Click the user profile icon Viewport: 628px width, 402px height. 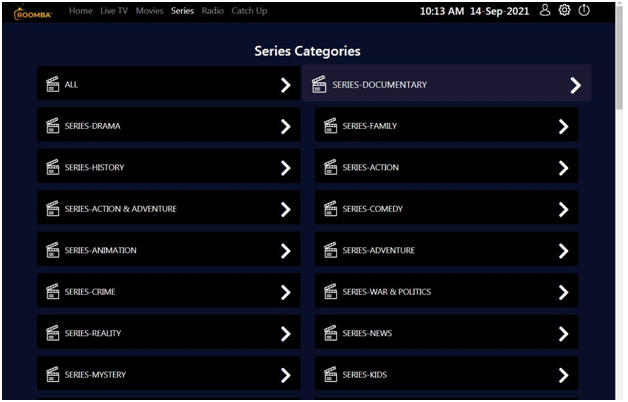[545, 10]
